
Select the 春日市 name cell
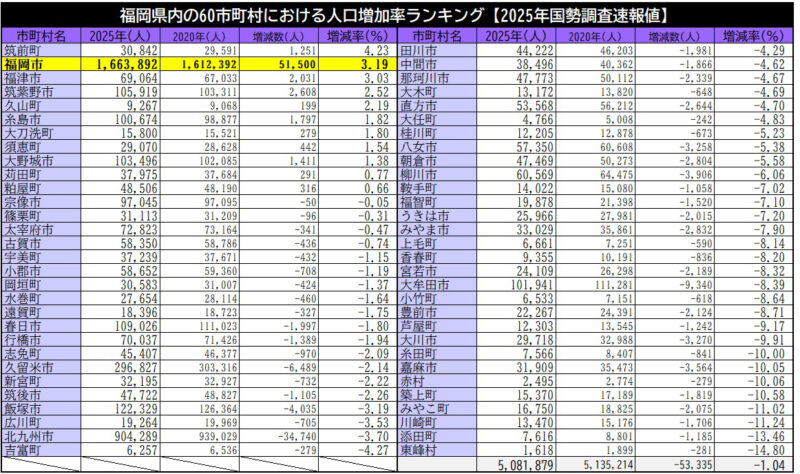pyautogui.click(x=41, y=326)
